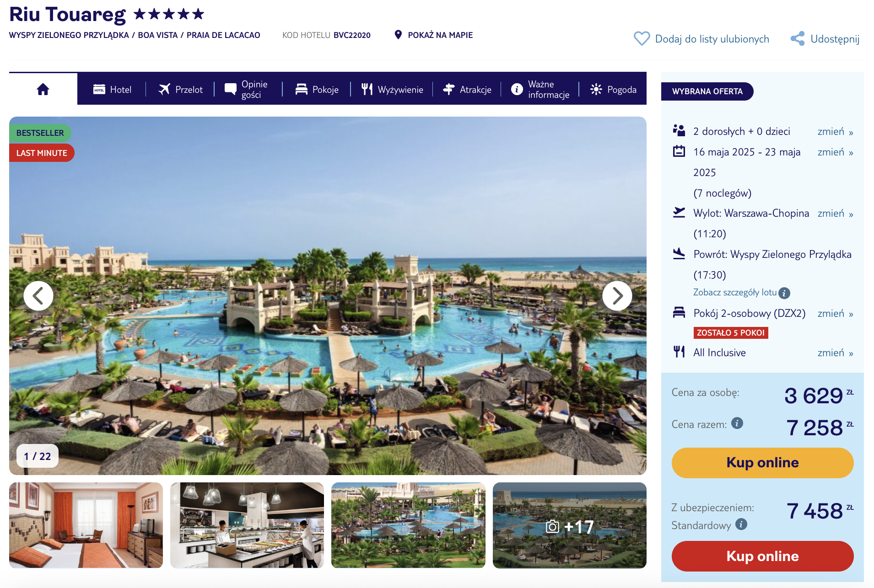Change All Inclusive board via zmień
Screen dimensions: 874x588
click(x=835, y=353)
